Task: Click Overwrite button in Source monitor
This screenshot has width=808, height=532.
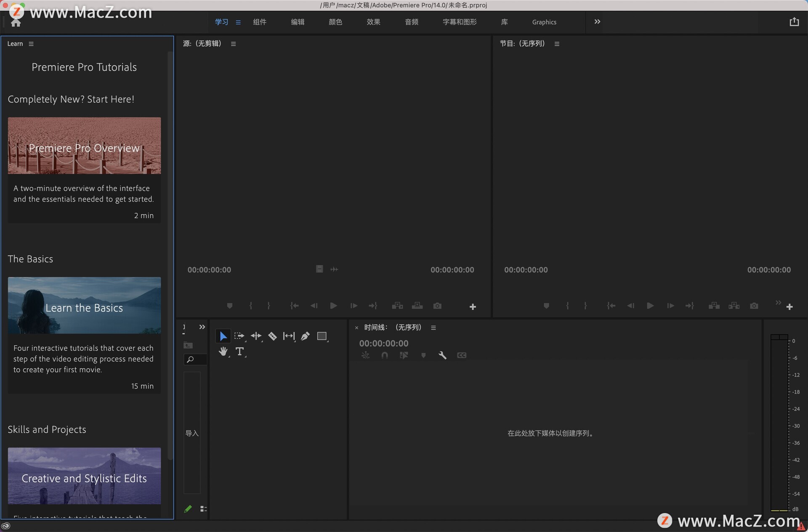Action: [x=417, y=306]
